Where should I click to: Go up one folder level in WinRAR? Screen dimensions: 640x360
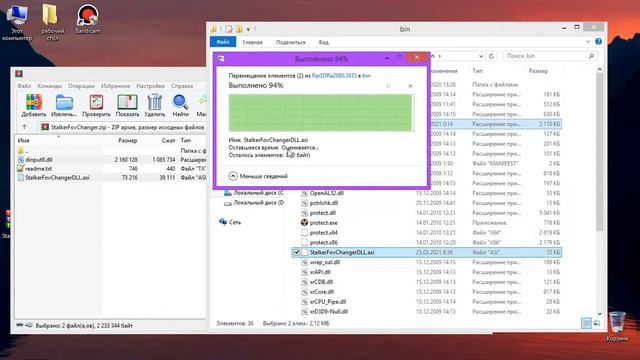click(x=24, y=127)
